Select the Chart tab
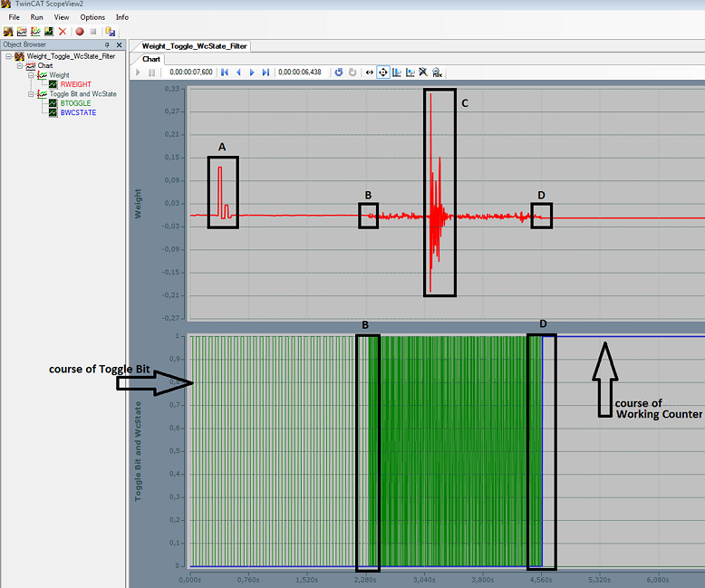Screen dimensions: 705x588 coord(151,59)
